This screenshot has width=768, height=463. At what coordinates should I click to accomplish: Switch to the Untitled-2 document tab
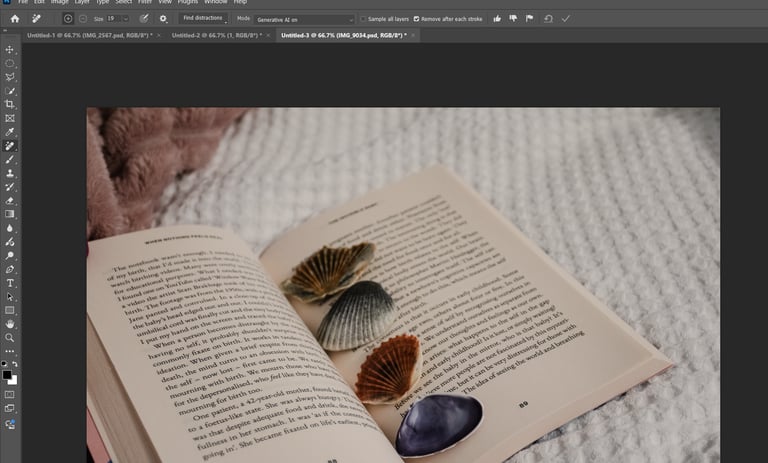coord(216,35)
